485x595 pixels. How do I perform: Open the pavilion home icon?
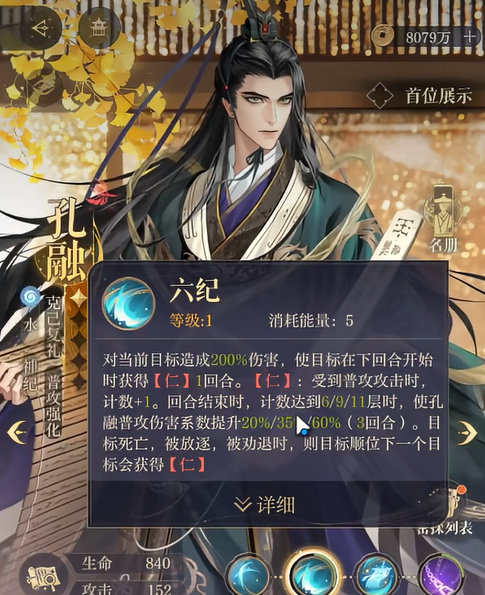(99, 27)
